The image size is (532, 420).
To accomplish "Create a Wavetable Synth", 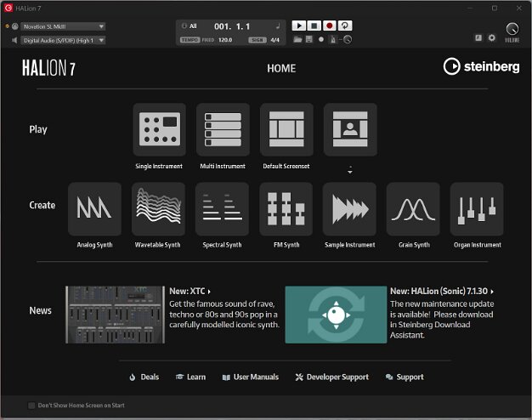I will tap(158, 209).
